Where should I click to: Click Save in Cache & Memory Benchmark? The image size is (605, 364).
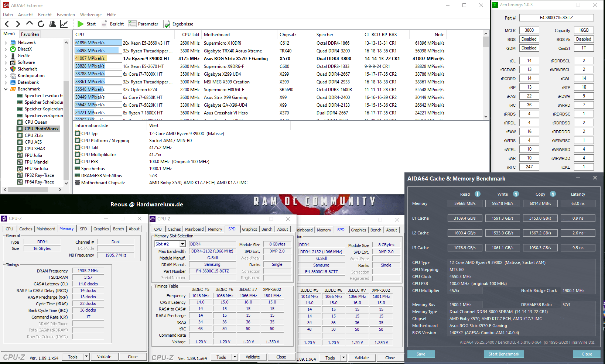tap(421, 354)
